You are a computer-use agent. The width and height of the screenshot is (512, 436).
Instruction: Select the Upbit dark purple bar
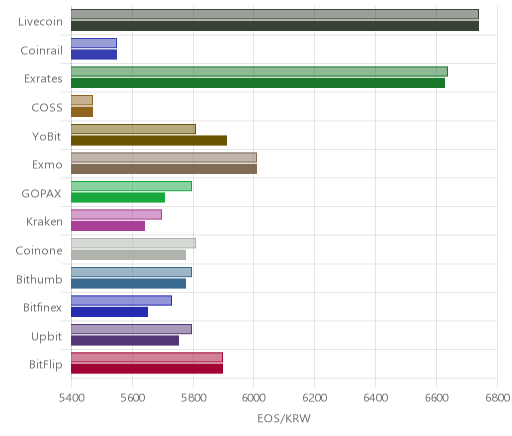click(x=125, y=341)
